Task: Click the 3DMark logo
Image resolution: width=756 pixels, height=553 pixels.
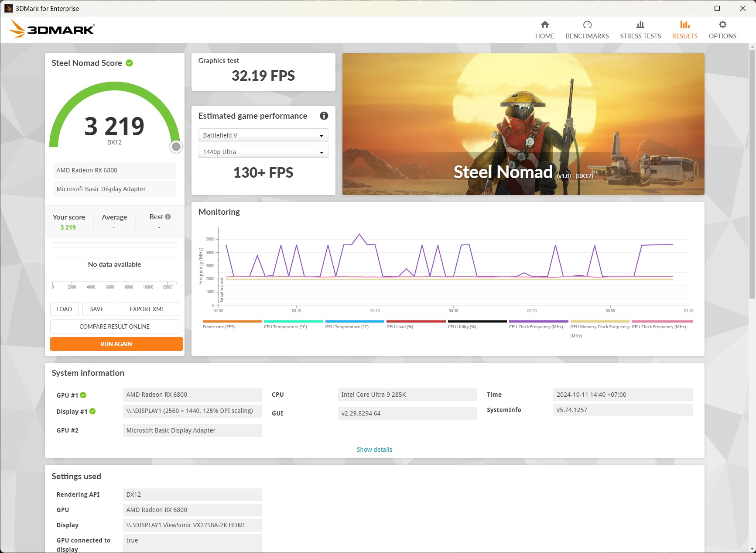Action: (x=51, y=29)
